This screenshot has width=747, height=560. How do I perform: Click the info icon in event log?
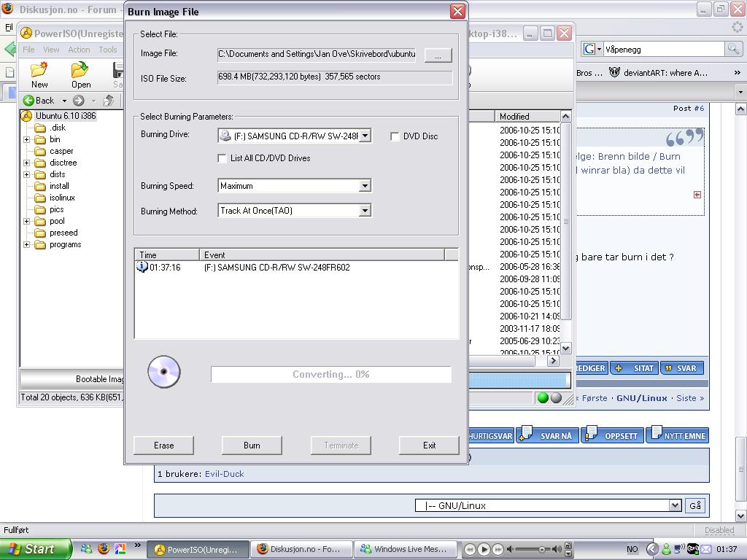point(142,268)
